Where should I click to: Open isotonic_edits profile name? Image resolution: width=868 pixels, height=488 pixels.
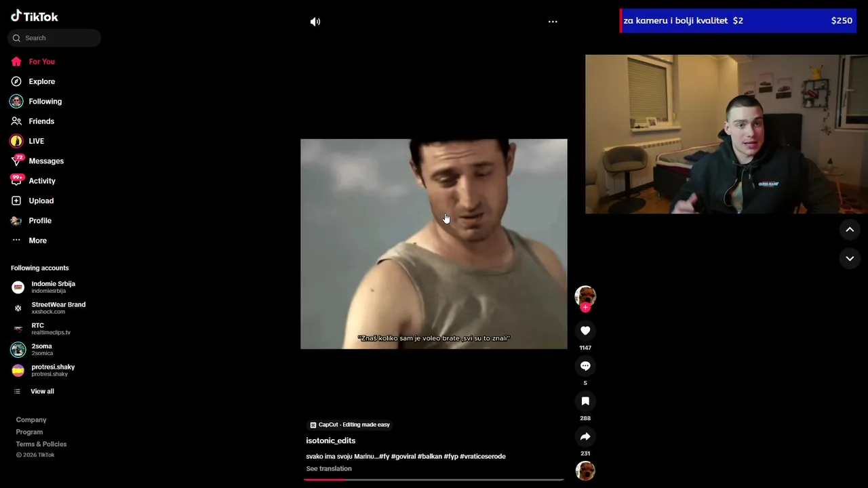coord(331,441)
